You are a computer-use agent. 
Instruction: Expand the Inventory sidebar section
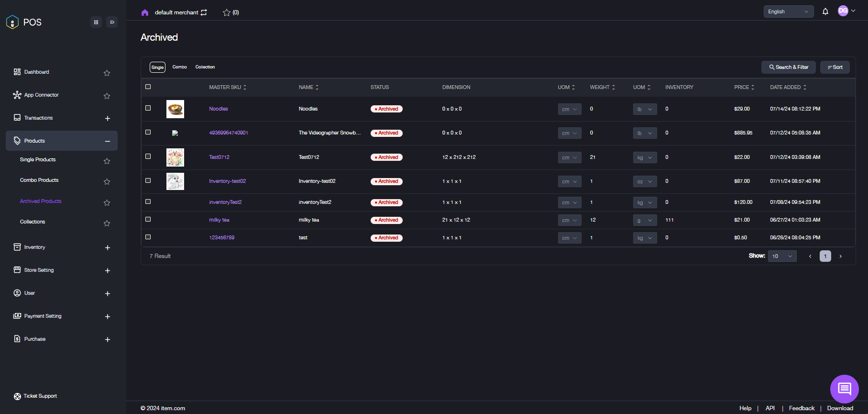108,247
